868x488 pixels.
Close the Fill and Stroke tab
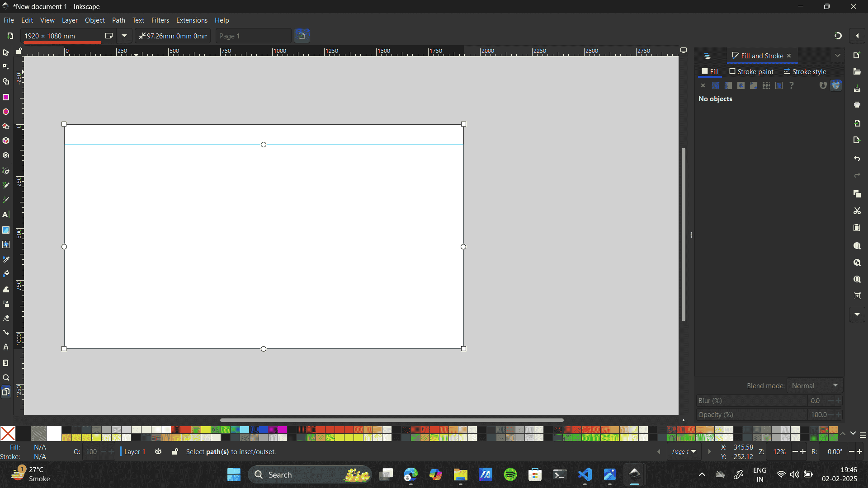click(x=789, y=56)
